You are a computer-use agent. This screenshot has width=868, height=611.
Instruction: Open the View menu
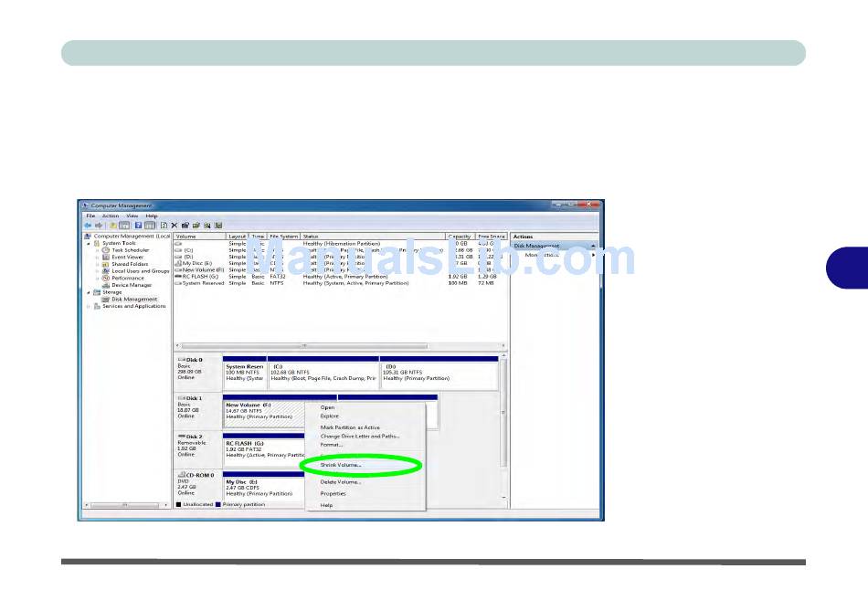pyautogui.click(x=132, y=216)
